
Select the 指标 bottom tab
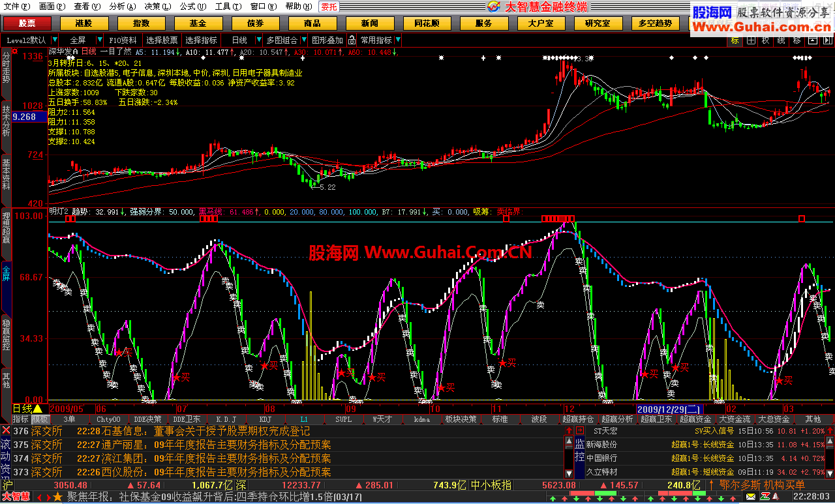tap(20, 419)
